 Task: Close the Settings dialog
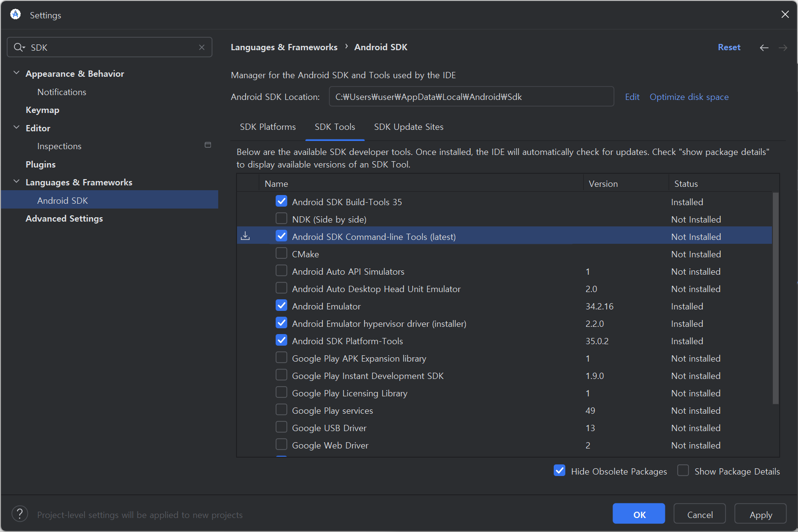coord(785,14)
